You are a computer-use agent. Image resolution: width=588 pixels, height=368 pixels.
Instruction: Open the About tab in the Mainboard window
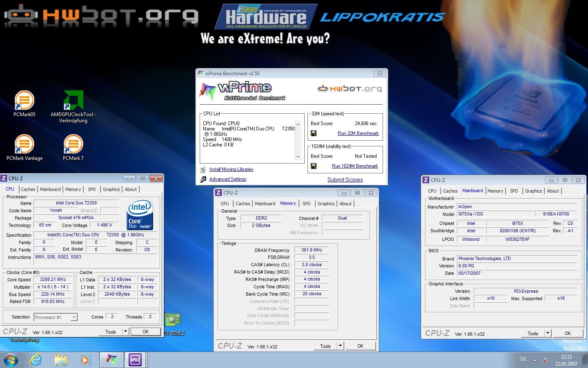point(553,191)
